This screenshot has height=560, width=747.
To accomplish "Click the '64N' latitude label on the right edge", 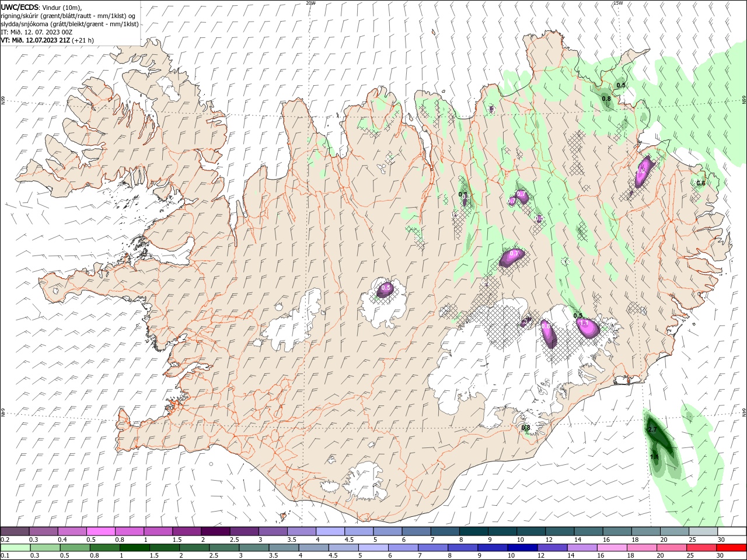I will click(744, 412).
